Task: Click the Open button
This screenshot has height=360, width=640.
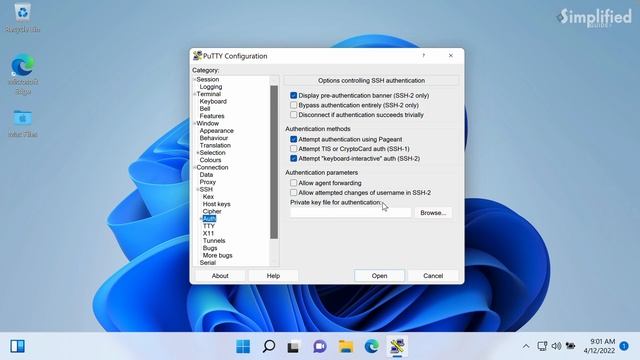Action: point(379,276)
